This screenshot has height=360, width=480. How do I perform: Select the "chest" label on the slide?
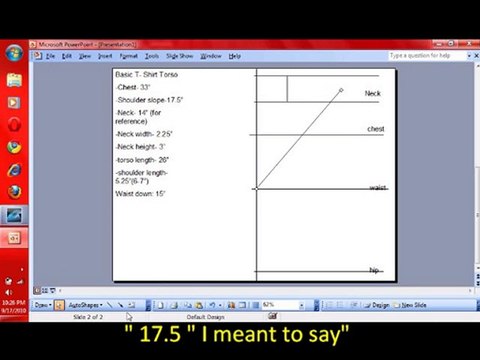pos(376,129)
